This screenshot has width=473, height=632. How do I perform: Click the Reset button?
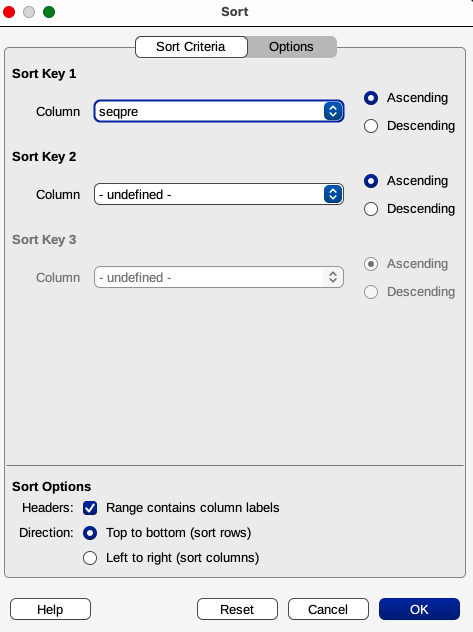(237, 609)
